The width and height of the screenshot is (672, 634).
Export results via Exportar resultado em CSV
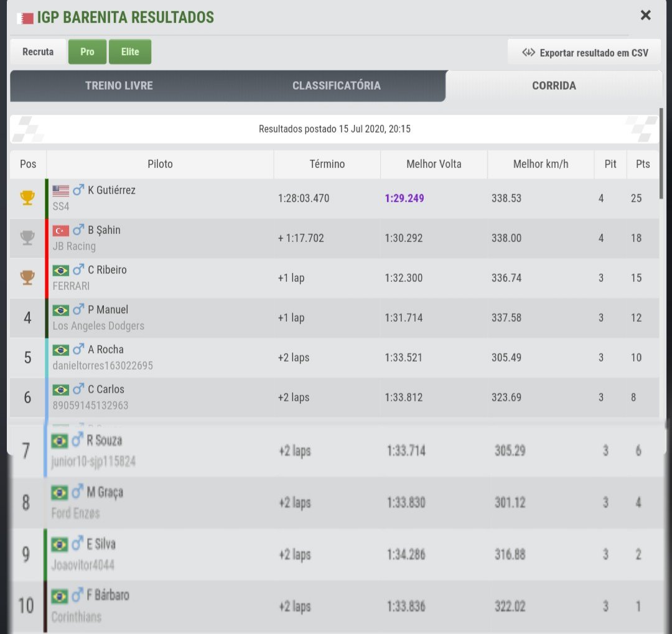(584, 52)
